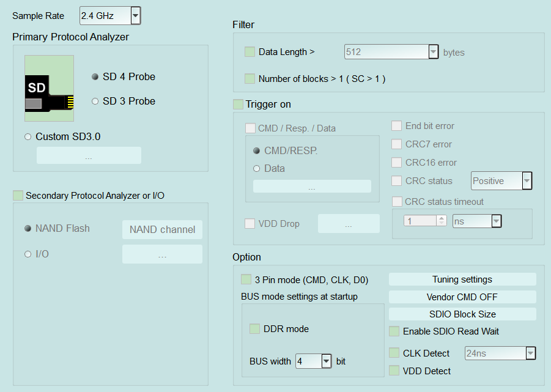Choose the Custom SD3.0 radio button
The height and width of the screenshot is (392, 551).
[28, 136]
